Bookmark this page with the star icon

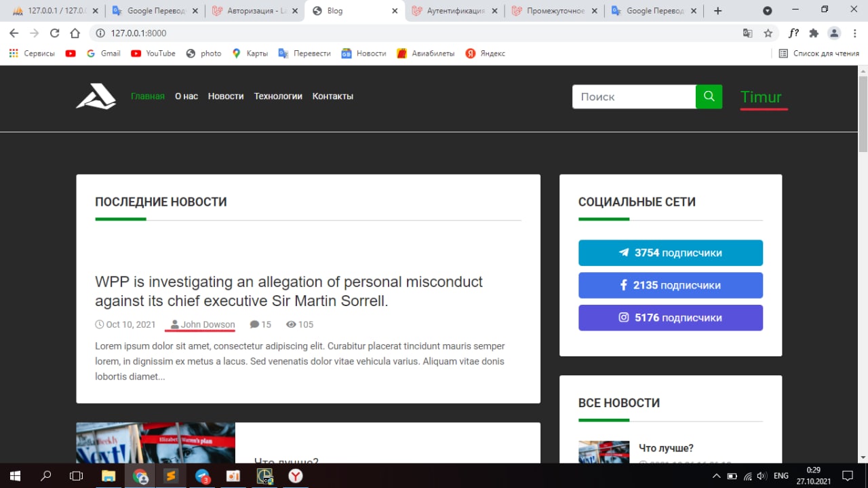point(768,33)
